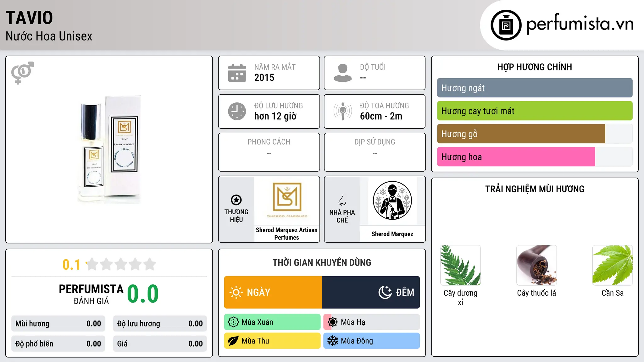Click the Giá score row
This screenshot has width=644, height=362.
(160, 344)
